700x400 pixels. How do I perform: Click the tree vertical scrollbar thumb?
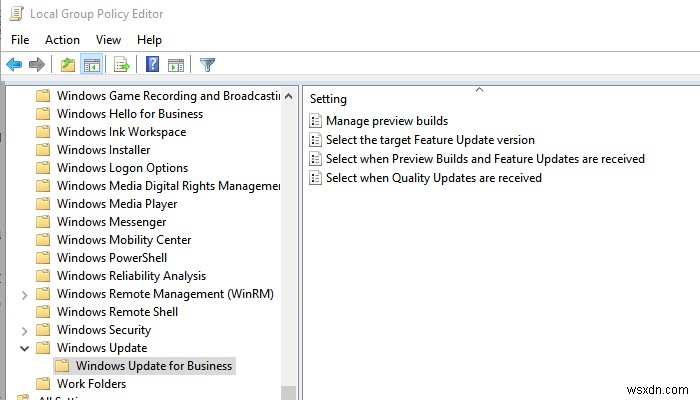point(288,392)
